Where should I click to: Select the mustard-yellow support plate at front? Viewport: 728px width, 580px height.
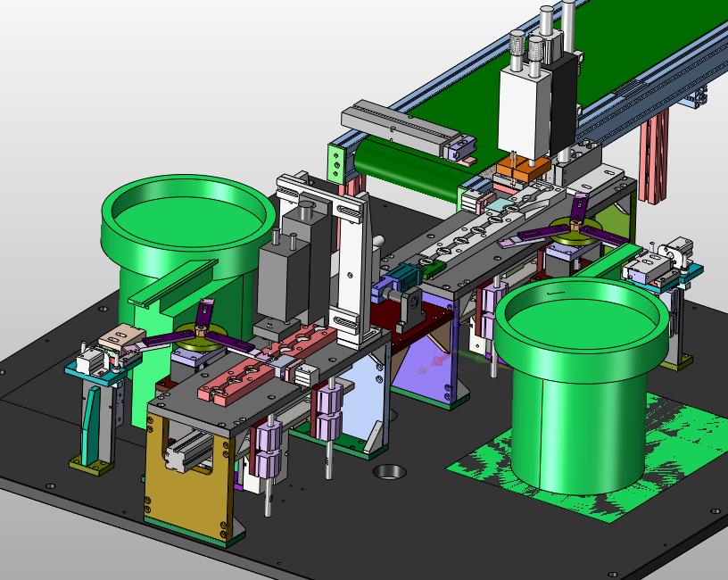click(188, 475)
